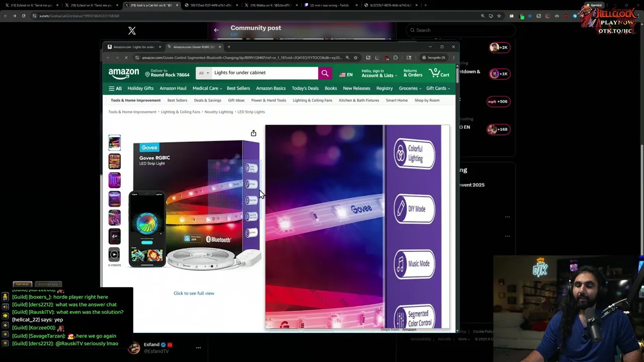644x362 pixels.
Task: Select the 4+ more images thumbnail
Action: pos(114,236)
